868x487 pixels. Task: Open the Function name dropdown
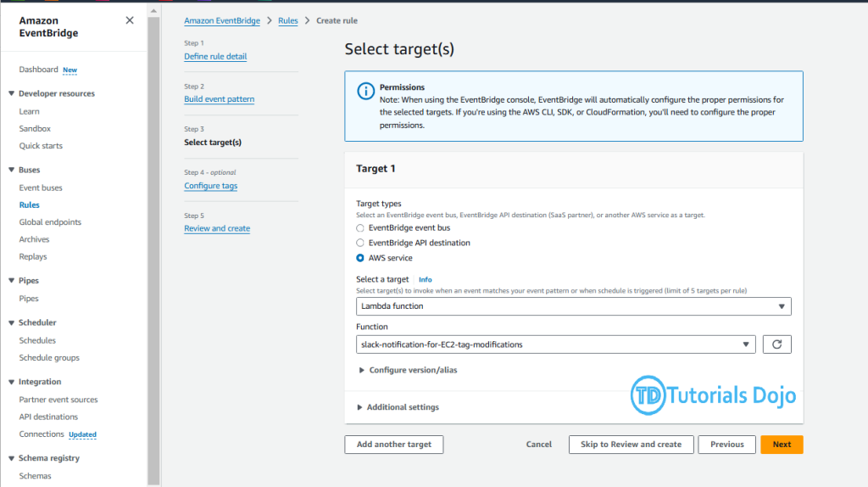pos(555,344)
